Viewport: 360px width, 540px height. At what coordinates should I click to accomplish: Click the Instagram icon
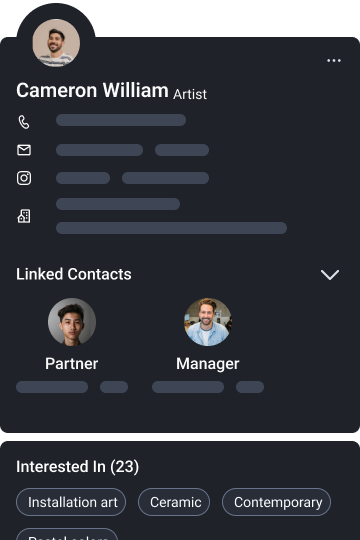pyautogui.click(x=24, y=178)
